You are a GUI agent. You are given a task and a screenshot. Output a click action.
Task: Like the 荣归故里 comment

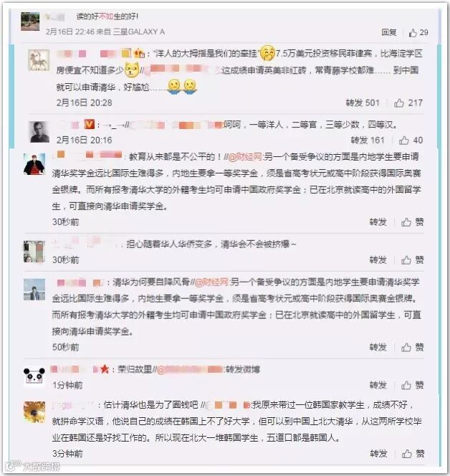412,385
